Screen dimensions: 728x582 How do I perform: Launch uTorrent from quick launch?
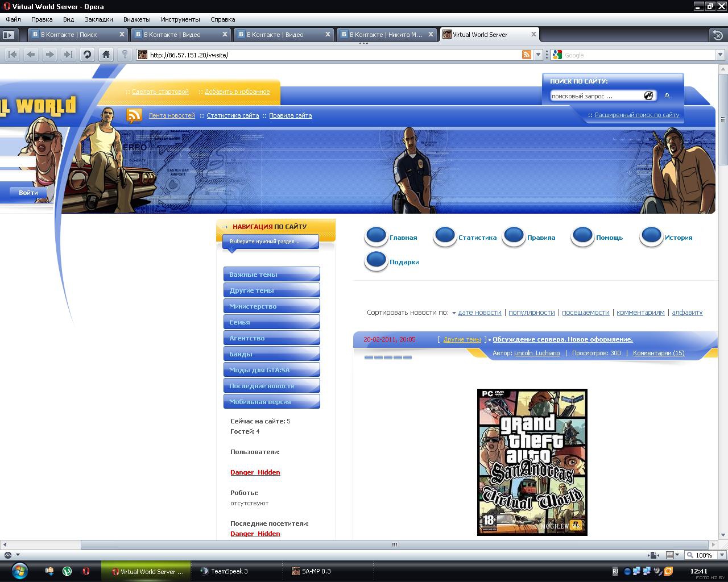pos(67,571)
